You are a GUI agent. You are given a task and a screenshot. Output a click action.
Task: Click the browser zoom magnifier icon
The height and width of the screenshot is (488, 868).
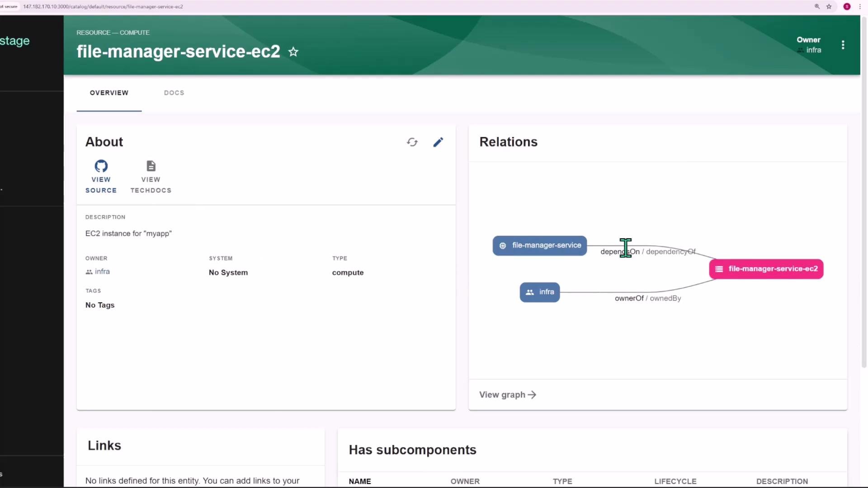817,6
